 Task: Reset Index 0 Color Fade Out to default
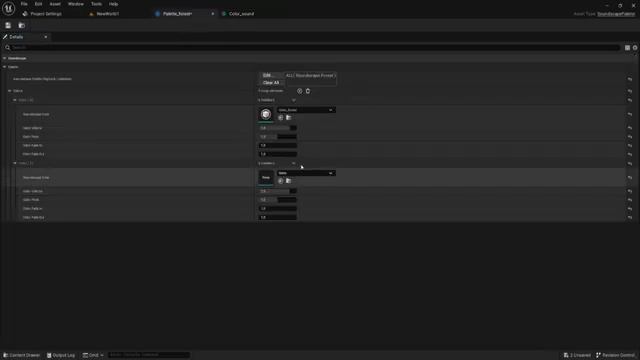point(630,154)
